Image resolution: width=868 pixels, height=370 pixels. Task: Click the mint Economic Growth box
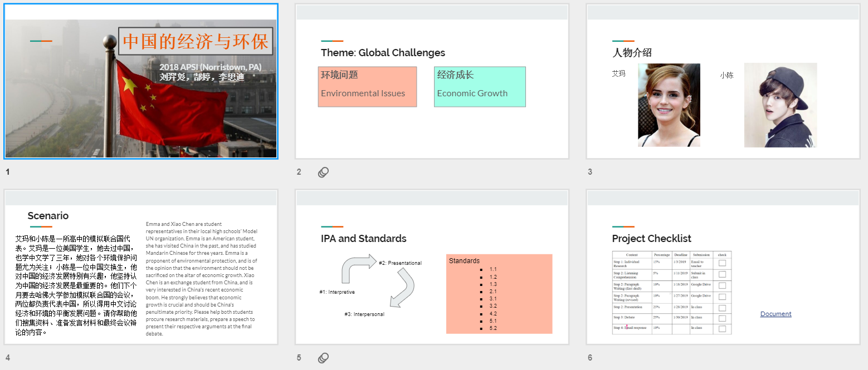point(480,86)
